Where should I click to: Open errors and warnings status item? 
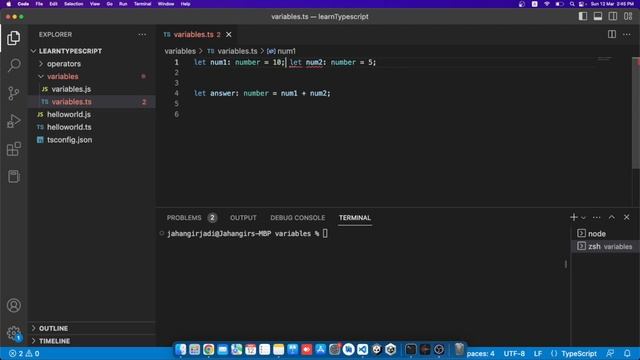[24, 353]
